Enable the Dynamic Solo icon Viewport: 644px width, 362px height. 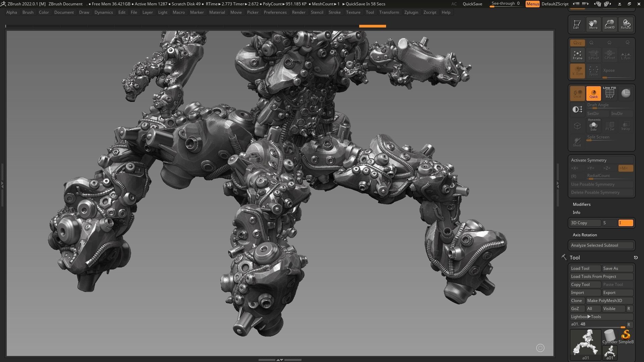coord(593,126)
